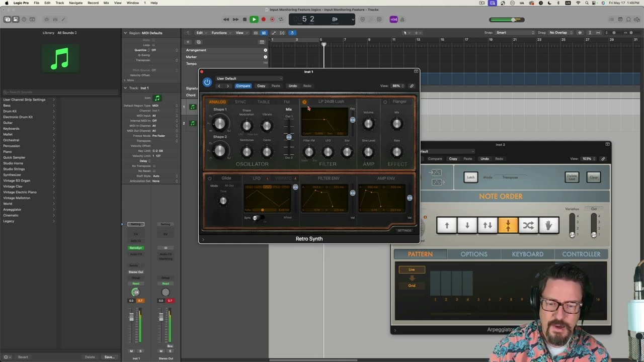The height and width of the screenshot is (362, 644).
Task: Open the Mix menu
Action: [106, 3]
